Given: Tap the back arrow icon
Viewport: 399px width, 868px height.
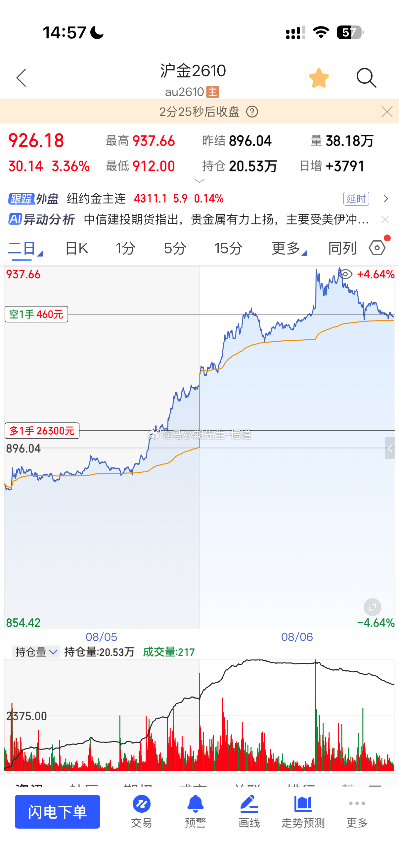Looking at the screenshot, I should click(x=21, y=78).
